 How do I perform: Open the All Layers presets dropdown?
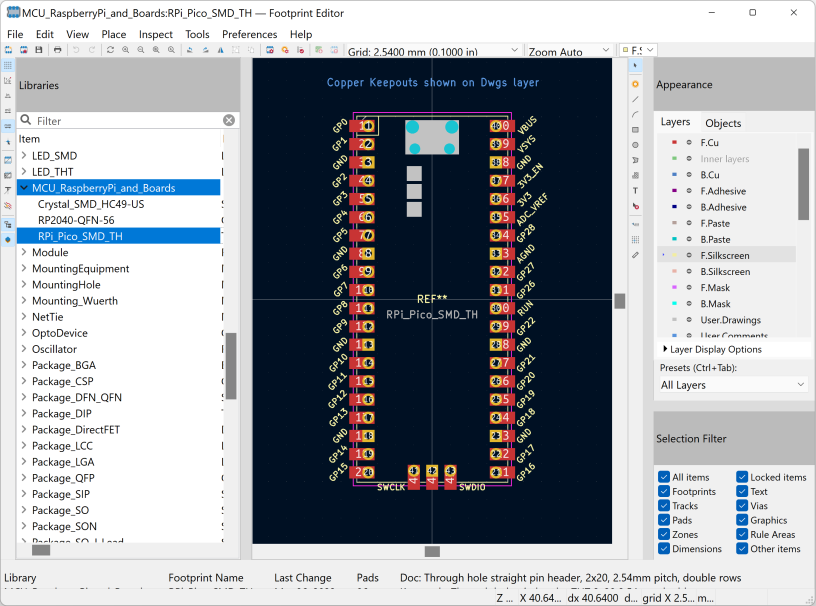click(733, 384)
